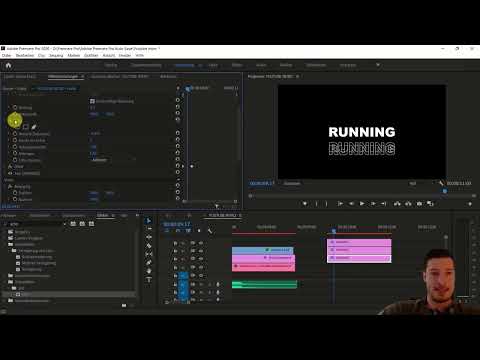The width and height of the screenshot is (480, 360).
Task: Click the Extract button
Action: tap(408, 204)
